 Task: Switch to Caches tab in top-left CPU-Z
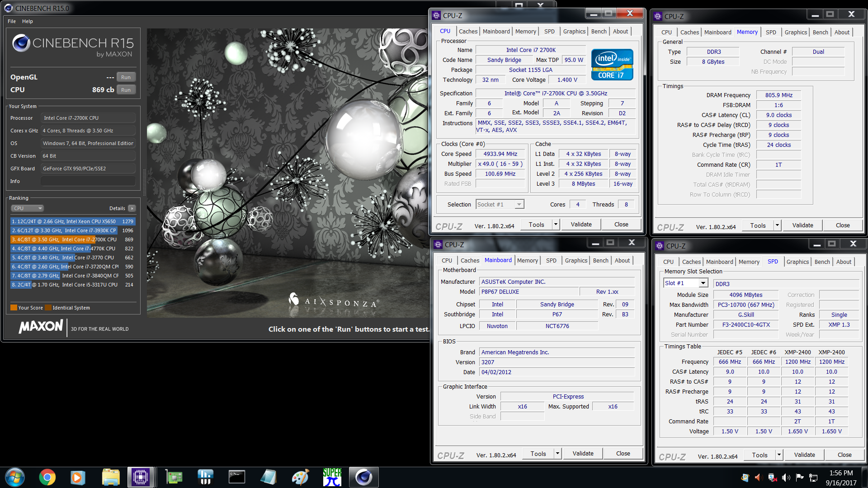[468, 31]
